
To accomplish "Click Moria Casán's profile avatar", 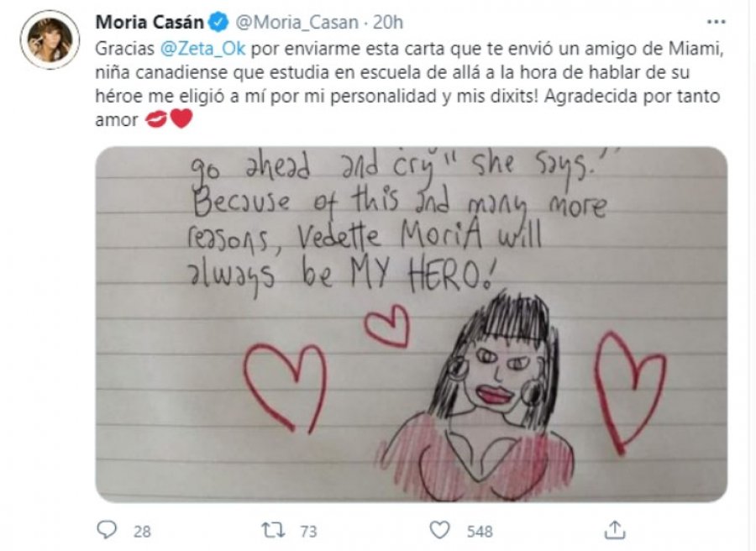I will coord(50,39).
